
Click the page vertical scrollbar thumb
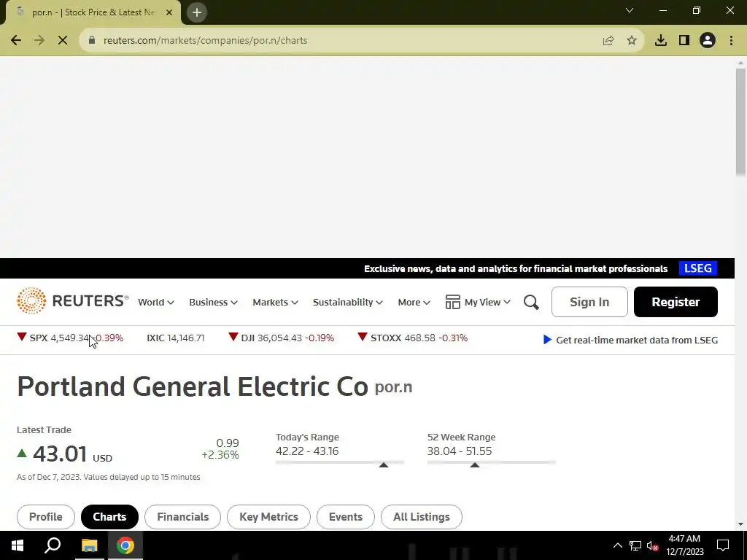[741, 122]
